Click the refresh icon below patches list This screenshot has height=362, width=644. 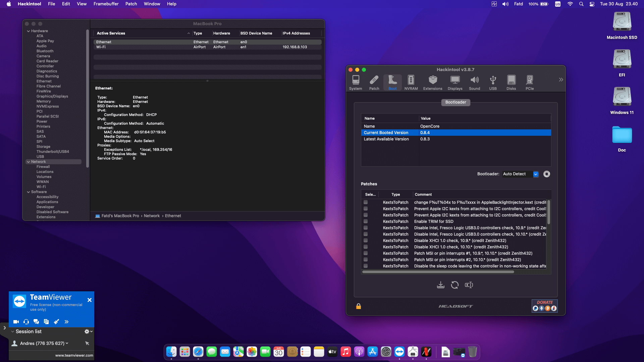coord(454,285)
